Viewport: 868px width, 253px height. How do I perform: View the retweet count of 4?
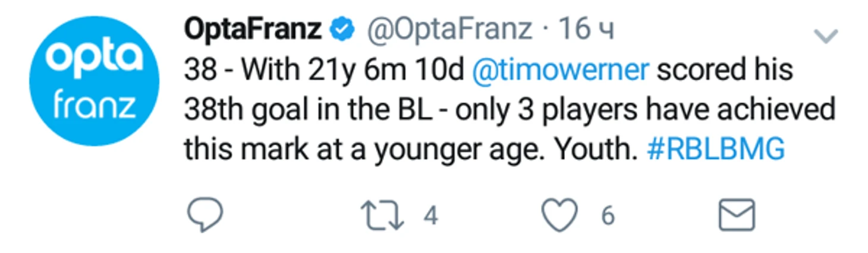(x=430, y=216)
